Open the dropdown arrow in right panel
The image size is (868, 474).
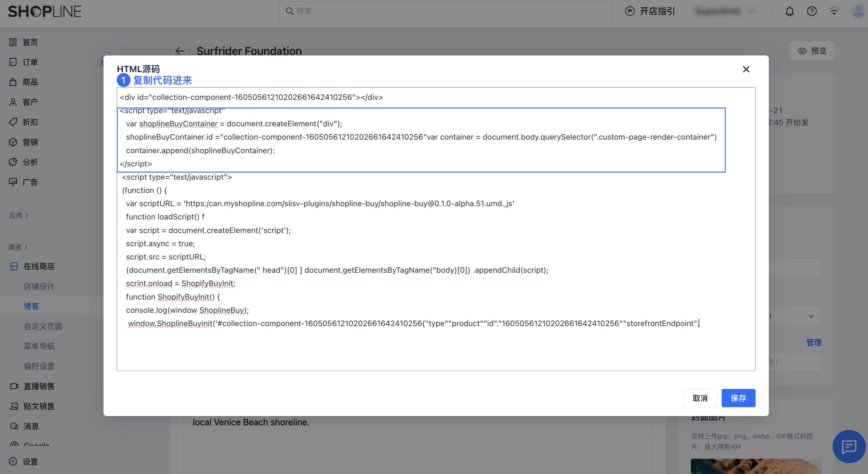coord(811,316)
